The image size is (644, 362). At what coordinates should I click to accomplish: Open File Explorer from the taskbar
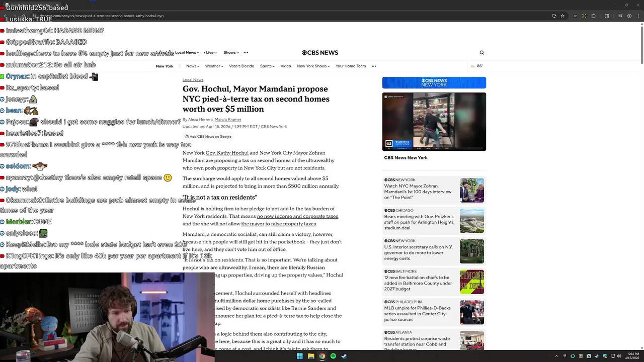click(x=311, y=356)
